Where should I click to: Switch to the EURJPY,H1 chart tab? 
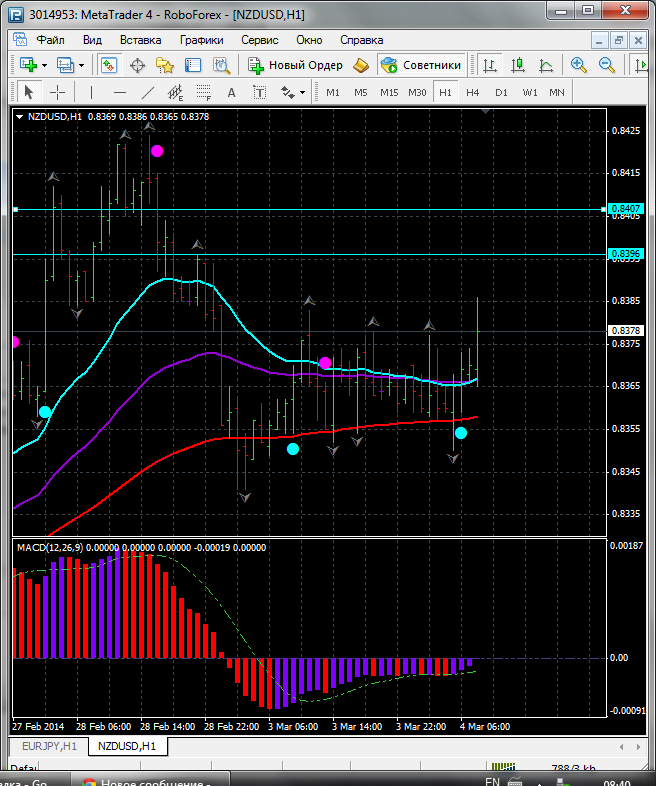(x=46, y=746)
